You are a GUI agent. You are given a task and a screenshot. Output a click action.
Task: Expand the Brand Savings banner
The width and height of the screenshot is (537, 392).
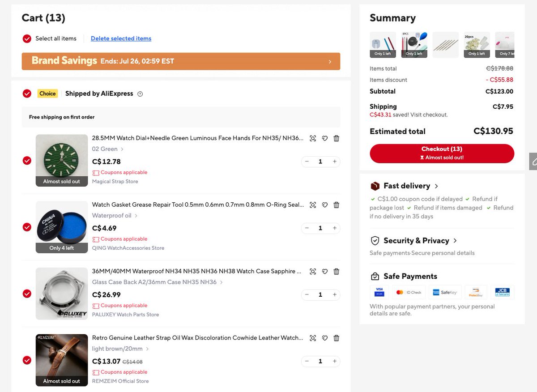(330, 62)
